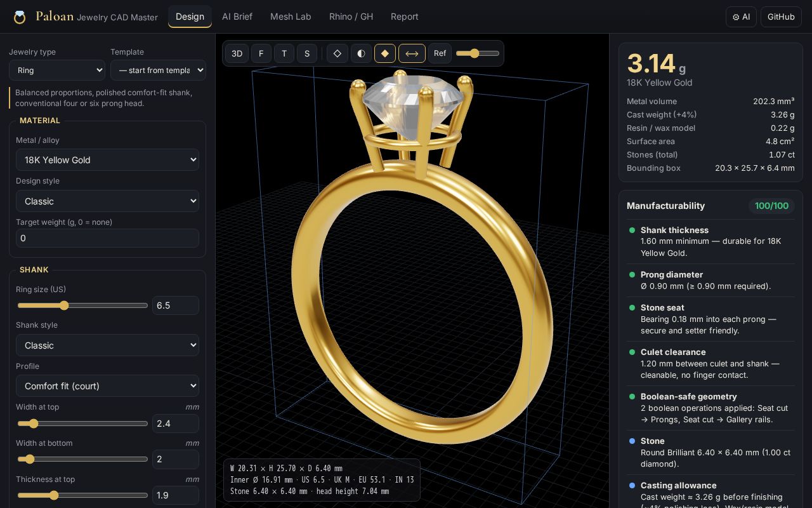Click the Ring size slider
This screenshot has width=812, height=508.
click(82, 305)
